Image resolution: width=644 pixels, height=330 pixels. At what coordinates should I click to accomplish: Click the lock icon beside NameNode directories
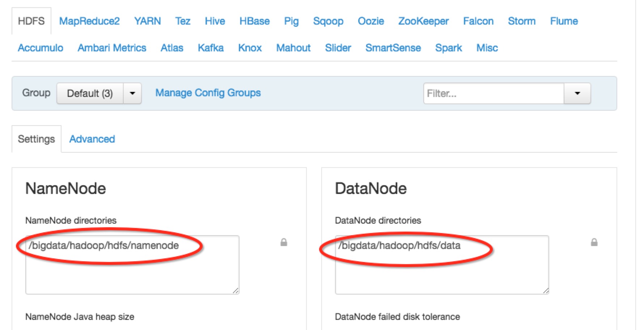[x=284, y=242]
